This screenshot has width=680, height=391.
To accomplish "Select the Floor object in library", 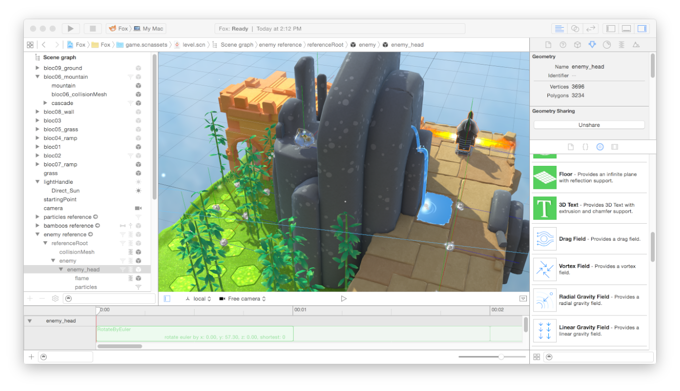I will tap(590, 177).
